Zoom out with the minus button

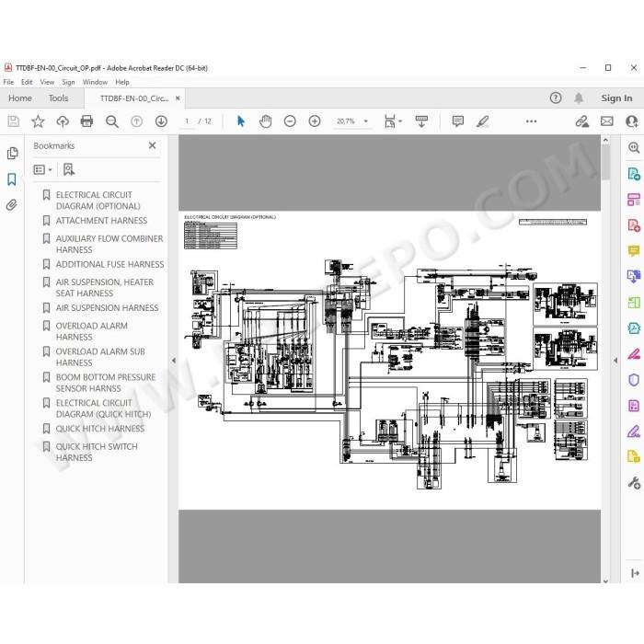(290, 121)
